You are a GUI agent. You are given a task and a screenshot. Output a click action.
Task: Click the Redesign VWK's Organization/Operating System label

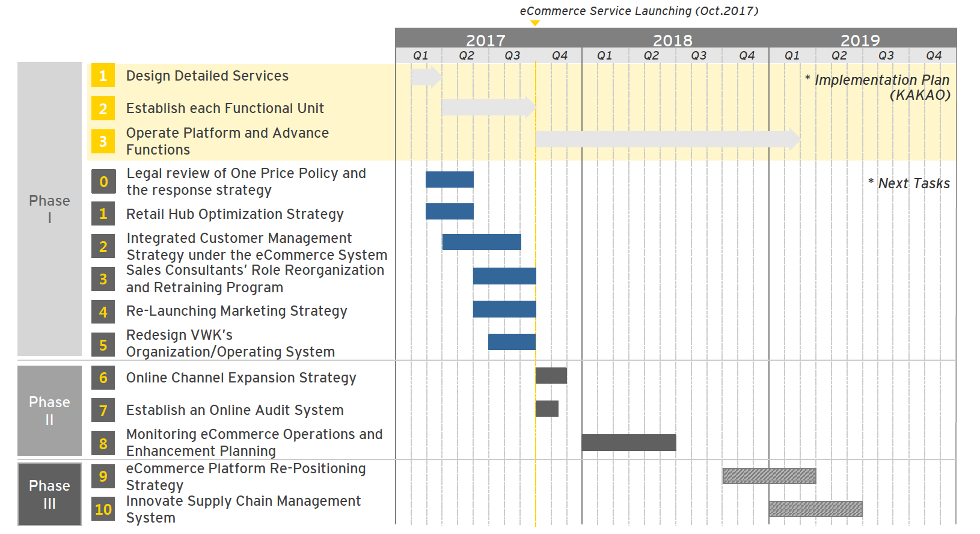tap(230, 343)
